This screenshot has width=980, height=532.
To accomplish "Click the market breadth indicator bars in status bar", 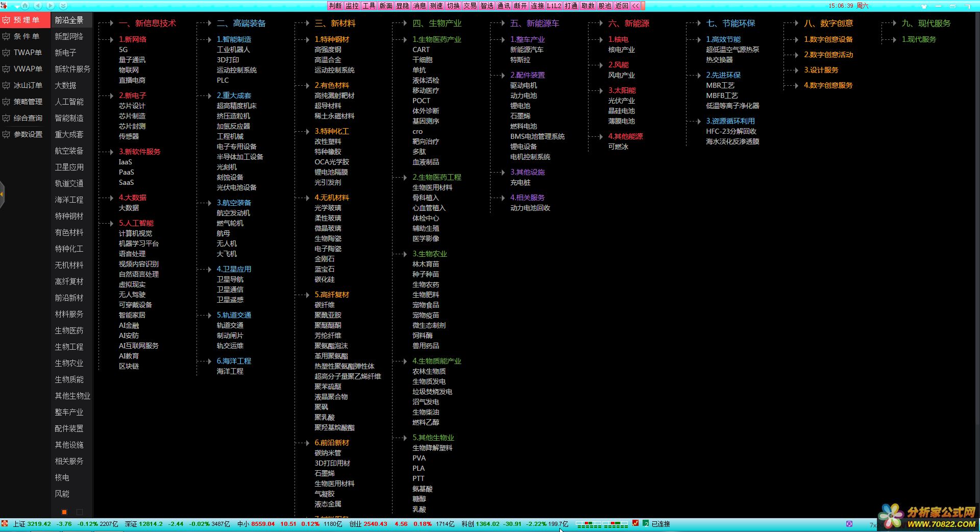I will click(602, 524).
